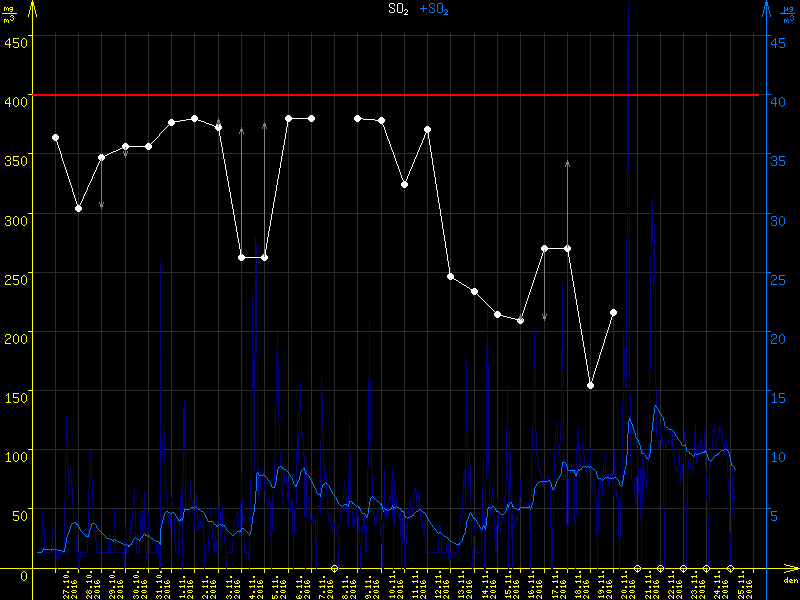800x600 pixels.
Task: Click the isolated yellow circle marker near 8.11.2016
Action: tap(334, 568)
